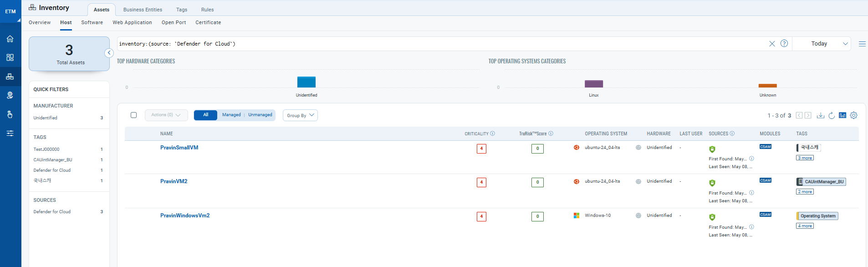
Task: Expand 2 more tags for PravinVM2
Action: pyautogui.click(x=805, y=192)
